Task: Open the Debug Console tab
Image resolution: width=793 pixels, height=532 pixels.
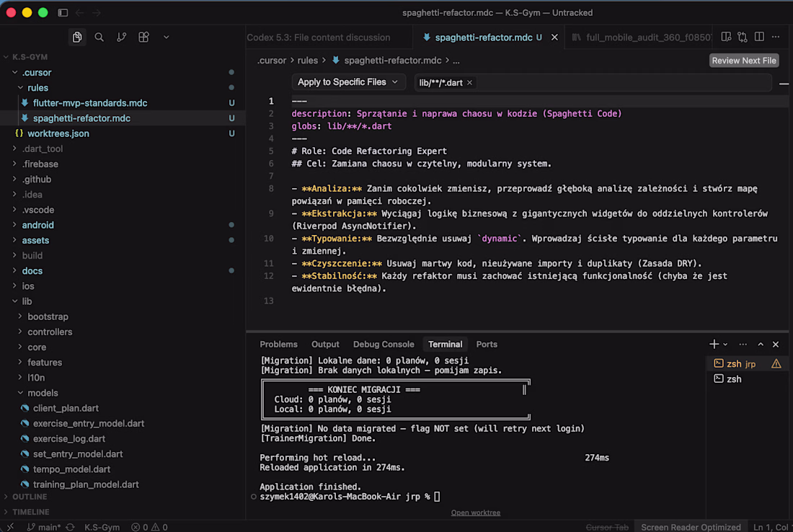Action: pos(384,345)
